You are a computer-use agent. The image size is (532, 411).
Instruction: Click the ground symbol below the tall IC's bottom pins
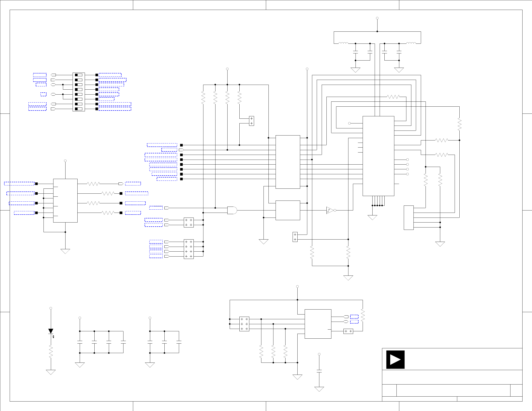point(372,217)
